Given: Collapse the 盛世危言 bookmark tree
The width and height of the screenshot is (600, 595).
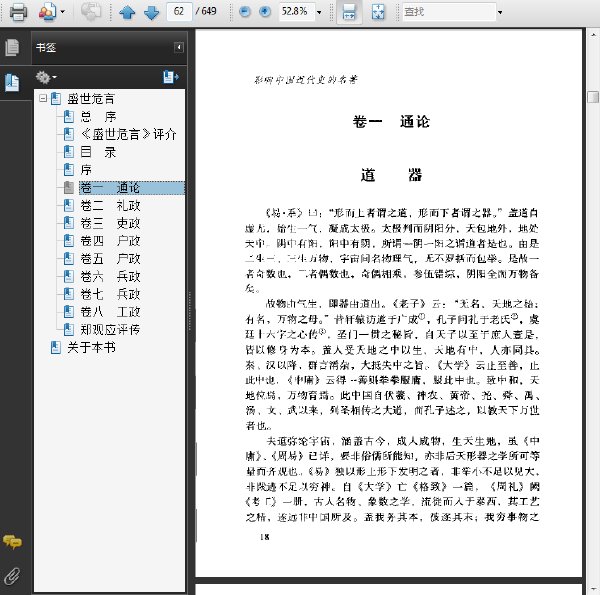Looking at the screenshot, I should tap(43, 98).
